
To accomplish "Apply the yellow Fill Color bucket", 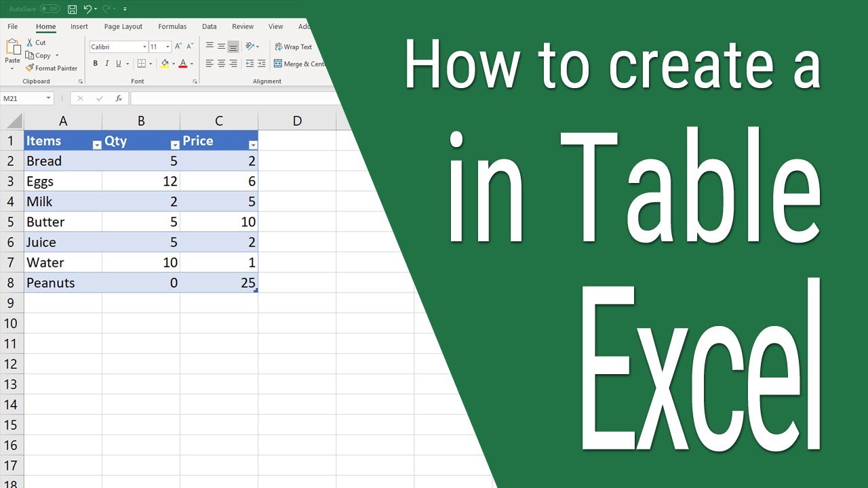I will (165, 64).
